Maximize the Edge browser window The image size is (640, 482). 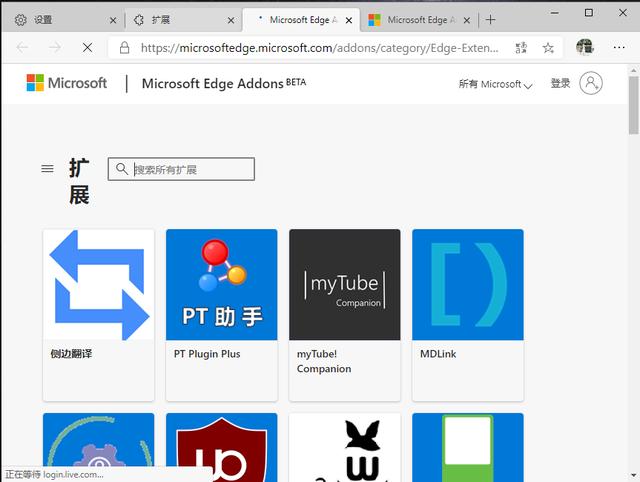[x=589, y=13]
